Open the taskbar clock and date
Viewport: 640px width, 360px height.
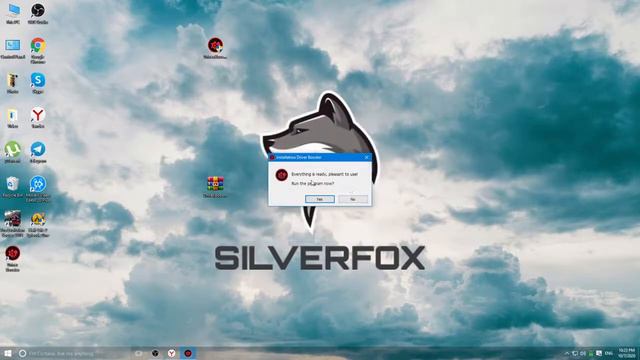(627, 353)
